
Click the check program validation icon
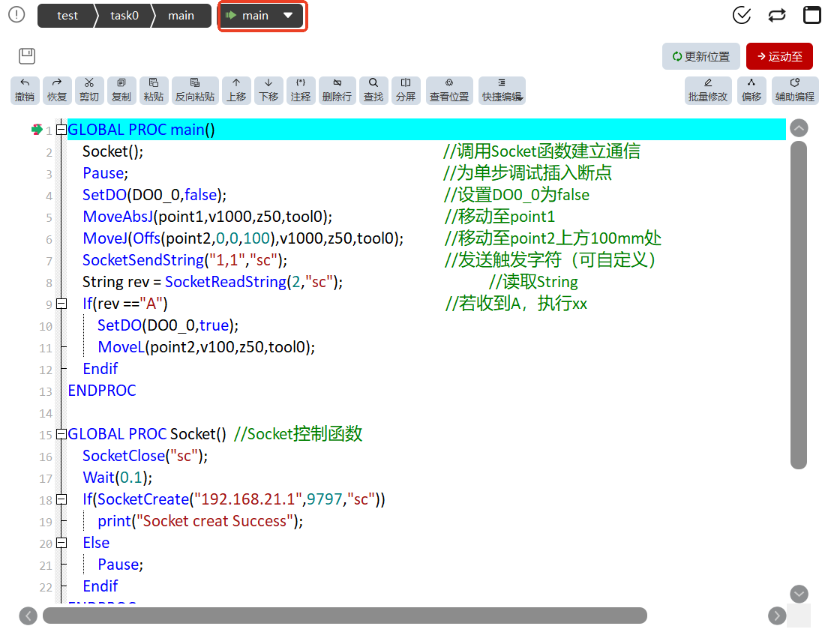tap(741, 15)
